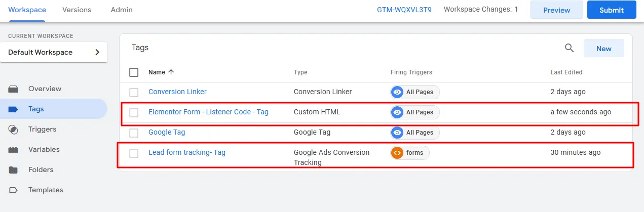
Task: Click the eye icon on Conversion Linker trigger
Action: coord(397,92)
